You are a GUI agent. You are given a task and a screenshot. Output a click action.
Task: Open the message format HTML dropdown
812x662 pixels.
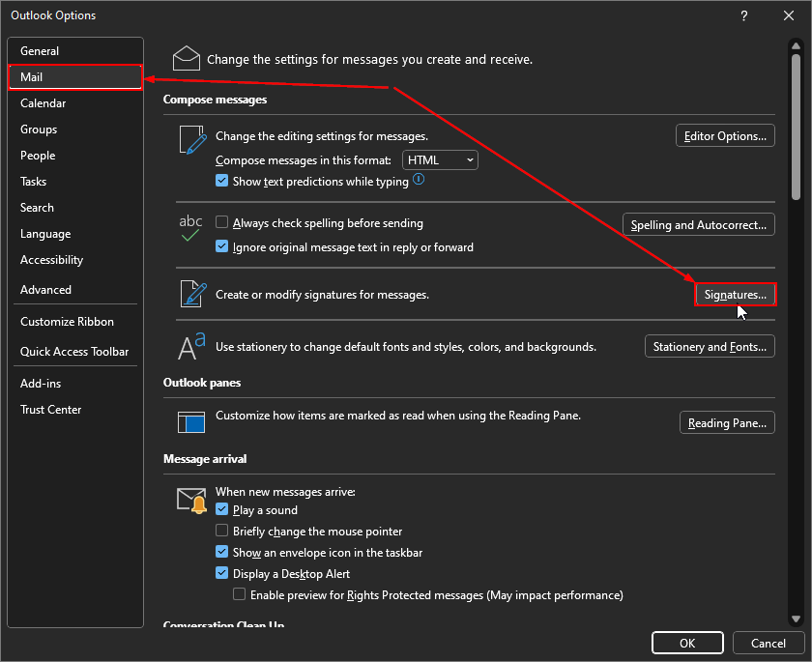440,159
